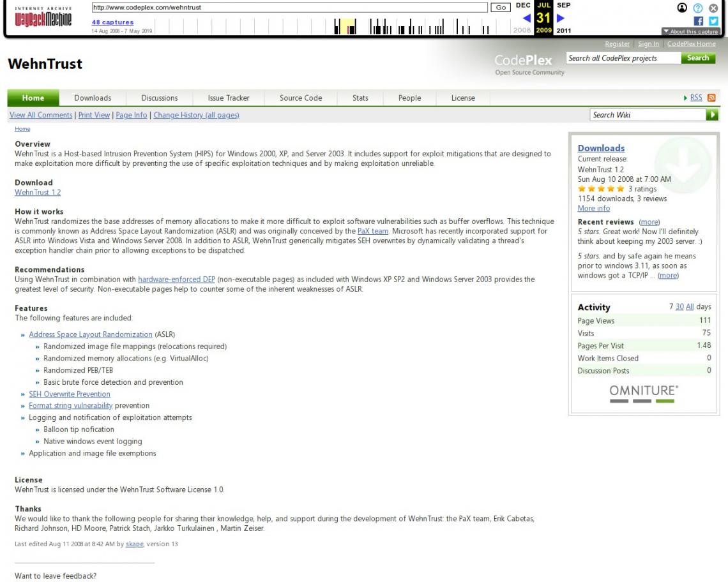728x582 pixels.
Task: Switch to the Downloads tab
Action: pyautogui.click(x=93, y=98)
